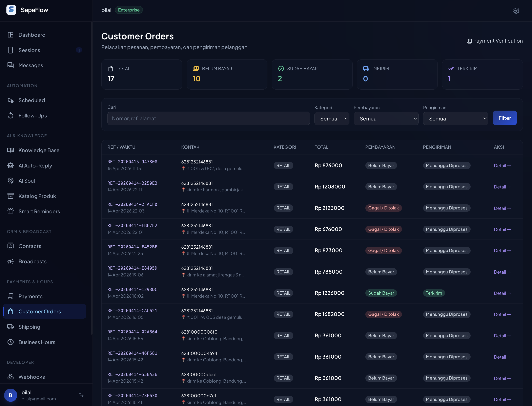The height and width of the screenshot is (406, 532).
Task: Click the Follow-Ups refresh icon
Action: (x=11, y=115)
